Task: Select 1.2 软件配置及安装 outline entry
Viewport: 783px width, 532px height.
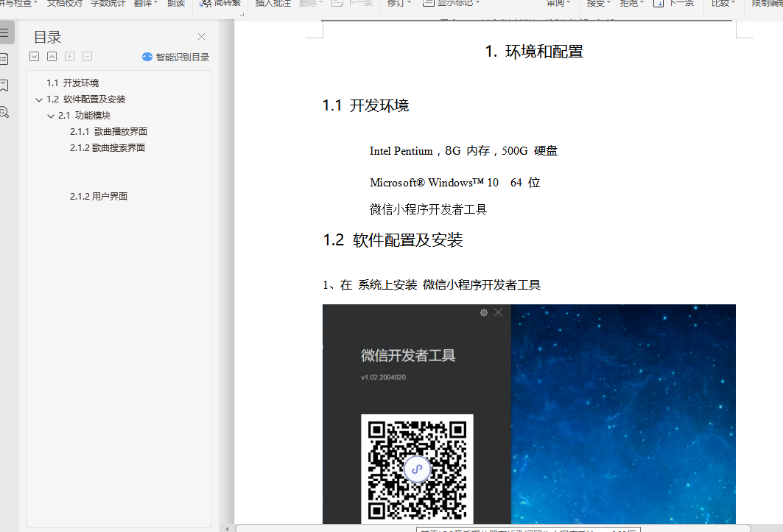Action: 86,99
